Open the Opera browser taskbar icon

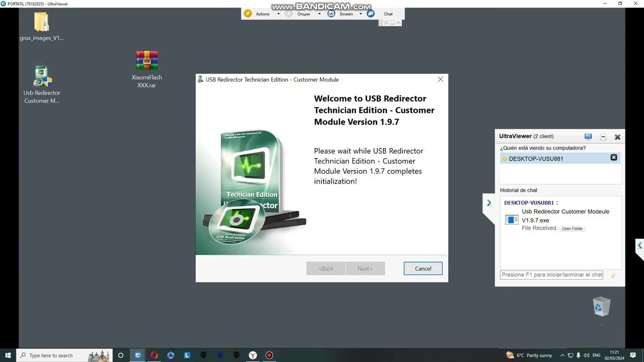coord(154,355)
